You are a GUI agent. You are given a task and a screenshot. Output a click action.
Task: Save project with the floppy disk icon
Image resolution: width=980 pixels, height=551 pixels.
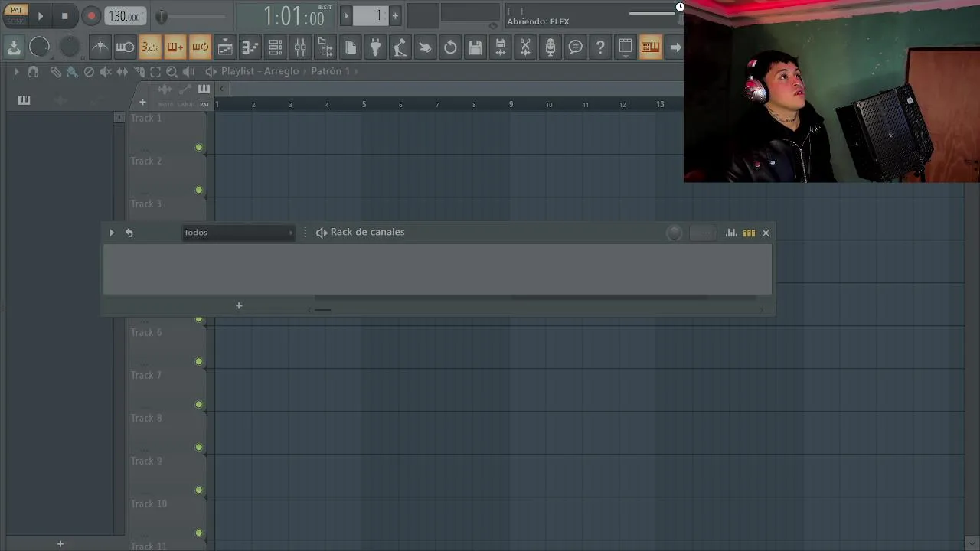475,47
